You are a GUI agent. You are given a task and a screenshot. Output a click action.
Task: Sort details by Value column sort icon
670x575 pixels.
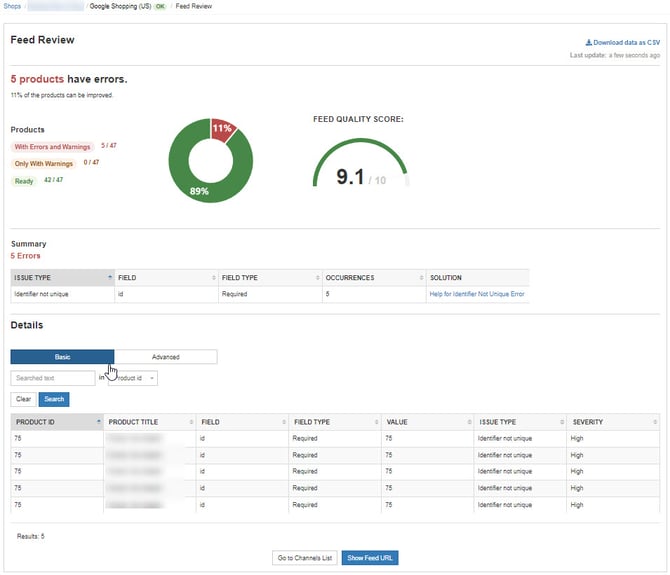469,422
